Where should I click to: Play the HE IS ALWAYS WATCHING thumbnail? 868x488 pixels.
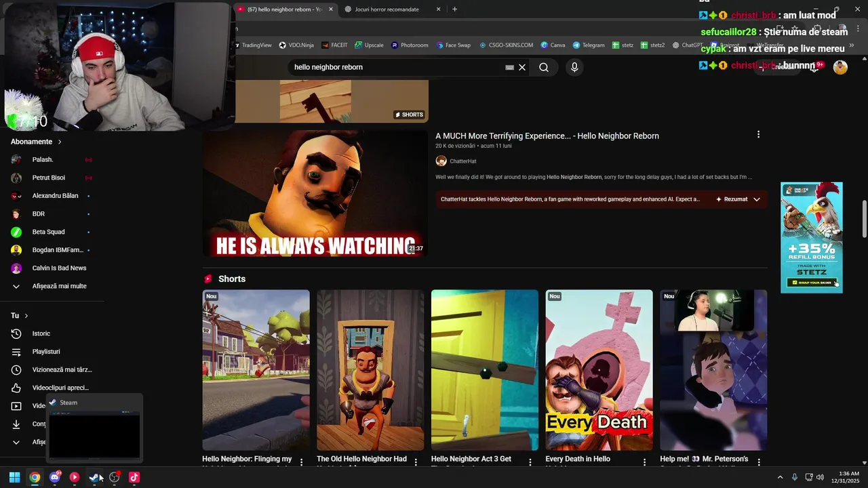coord(315,193)
